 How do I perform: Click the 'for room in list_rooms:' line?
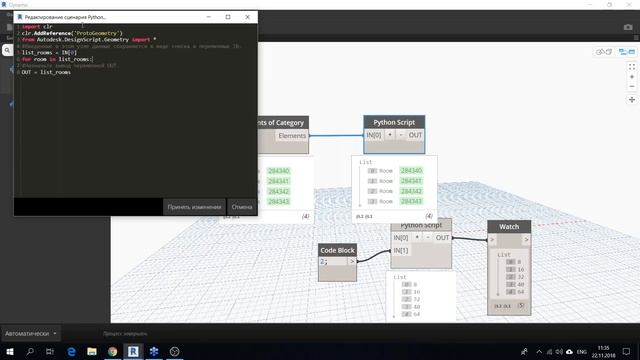(58, 59)
